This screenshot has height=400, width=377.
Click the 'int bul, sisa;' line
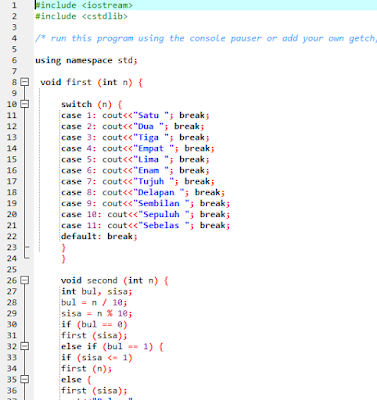(x=97, y=292)
